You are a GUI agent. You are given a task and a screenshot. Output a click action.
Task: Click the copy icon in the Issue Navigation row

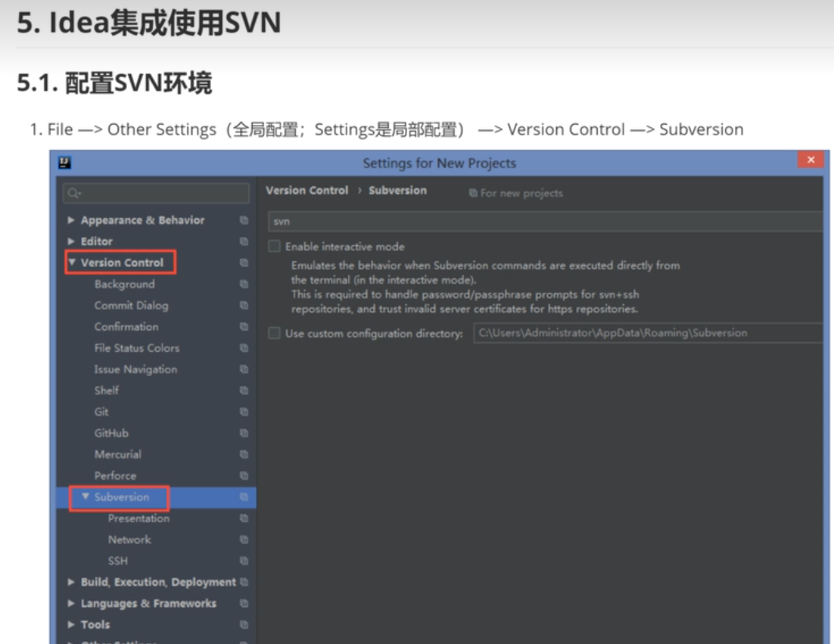(x=244, y=369)
